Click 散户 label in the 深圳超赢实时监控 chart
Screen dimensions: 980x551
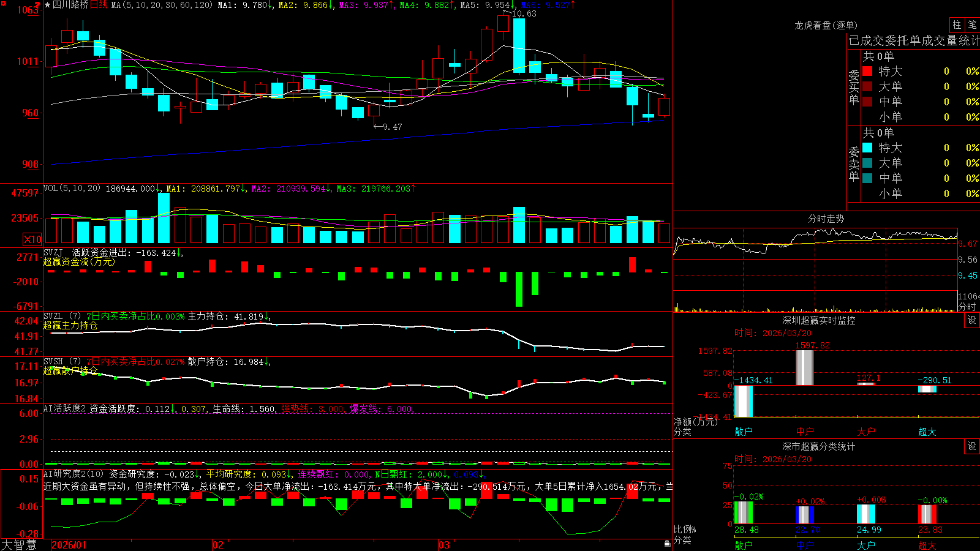[744, 432]
